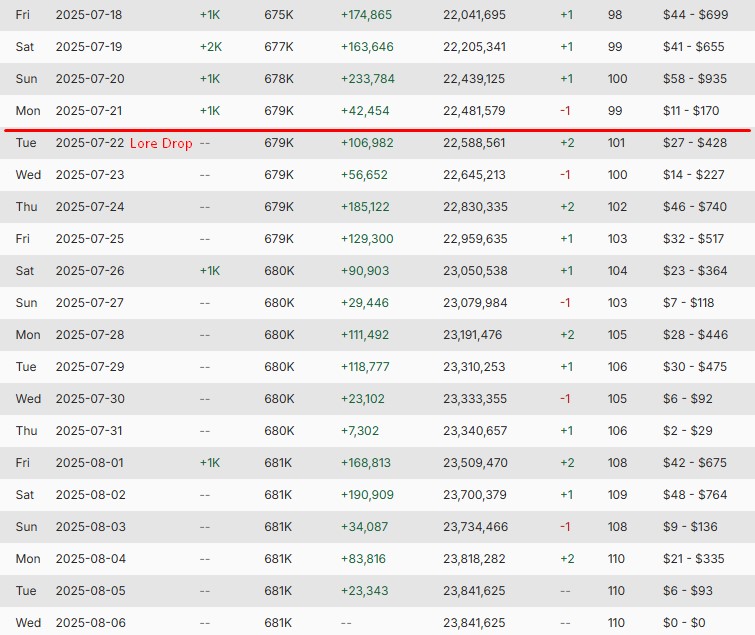Viewport: 755px width, 635px height.
Task: Click earnings $44 - $699
Action: click(x=695, y=15)
